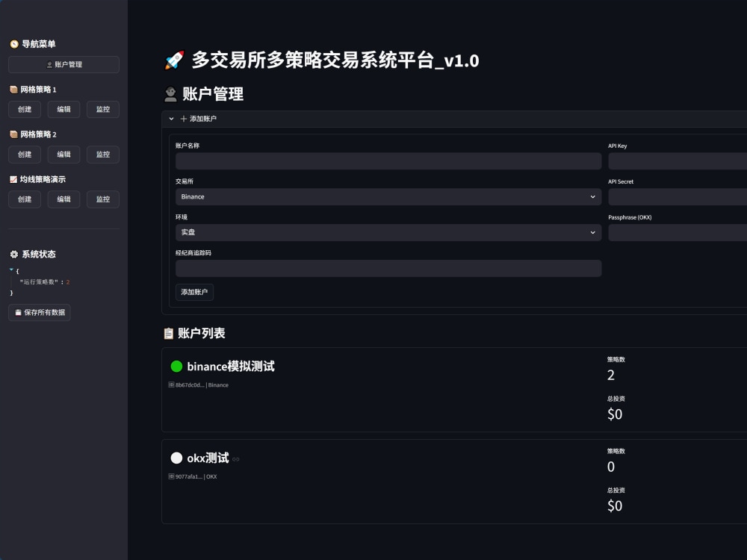Click 编辑 under 网格策略 2
Viewport: 747px width, 560px height.
(x=63, y=155)
